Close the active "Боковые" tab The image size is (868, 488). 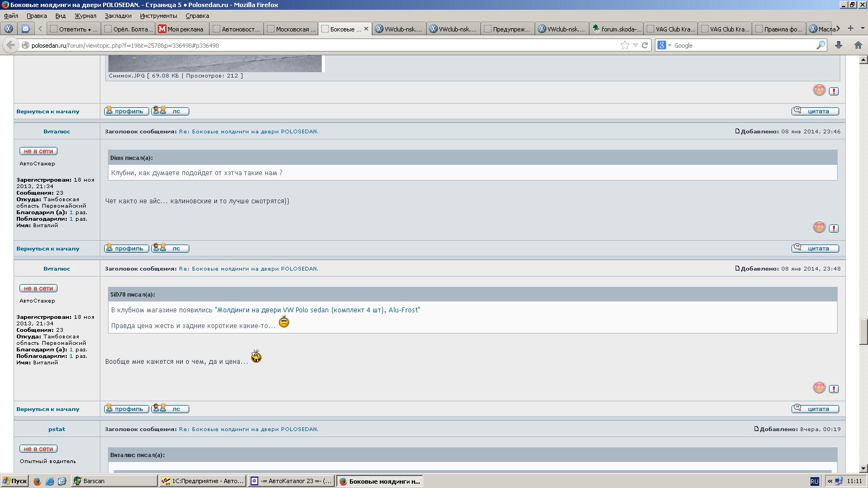point(366,29)
